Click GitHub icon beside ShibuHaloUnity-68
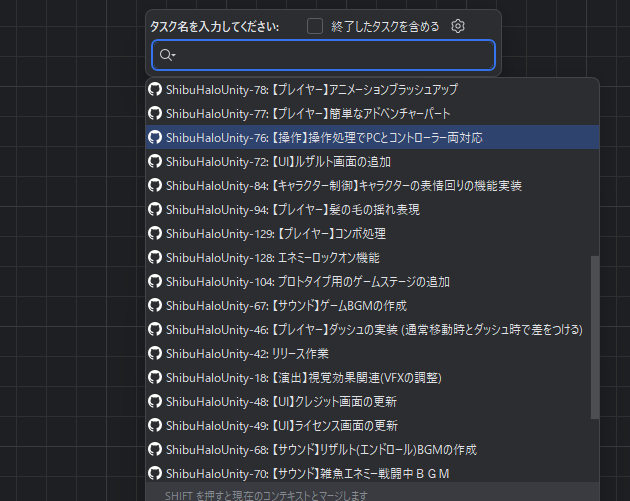This screenshot has width=630, height=501. point(155,450)
